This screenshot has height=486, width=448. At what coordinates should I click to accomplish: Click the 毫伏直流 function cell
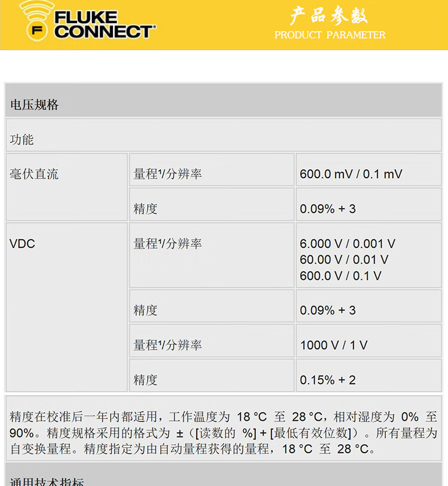(x=67, y=187)
